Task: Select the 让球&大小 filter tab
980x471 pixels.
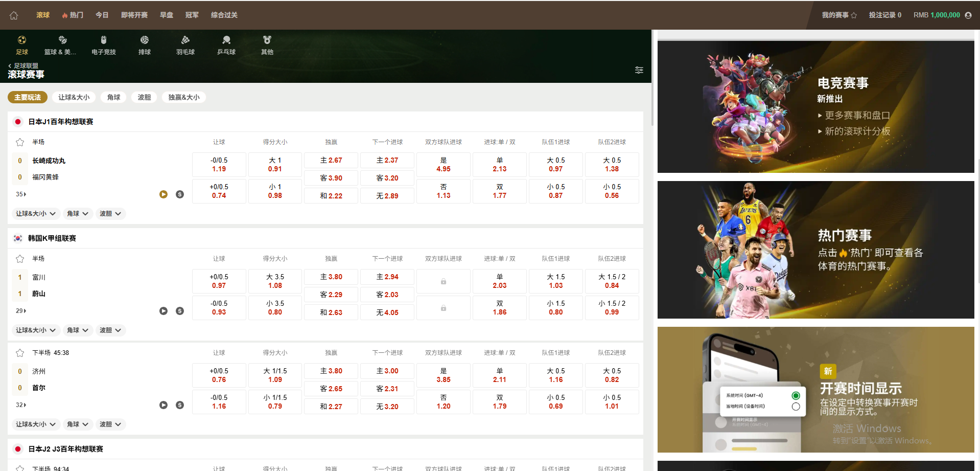Action: [x=74, y=97]
